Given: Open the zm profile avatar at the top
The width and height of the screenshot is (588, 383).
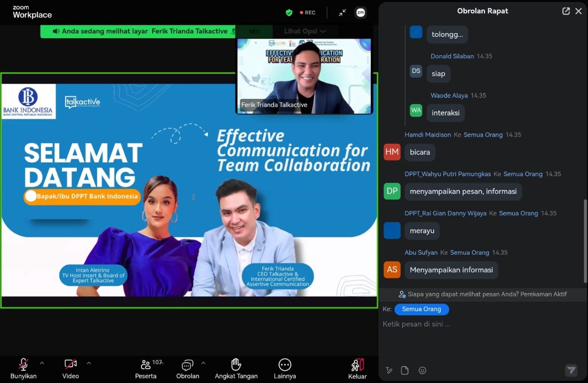Looking at the screenshot, I should [x=361, y=13].
